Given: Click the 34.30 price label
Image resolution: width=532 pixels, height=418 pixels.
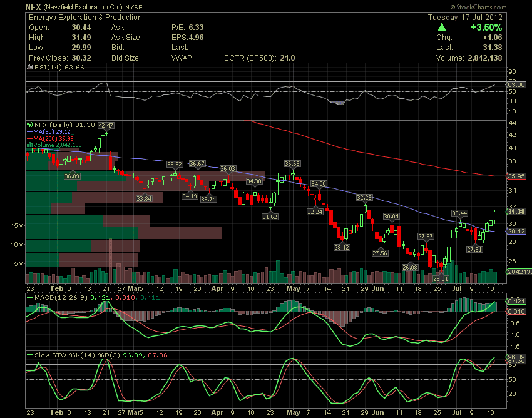Looking at the screenshot, I should pyautogui.click(x=254, y=181).
